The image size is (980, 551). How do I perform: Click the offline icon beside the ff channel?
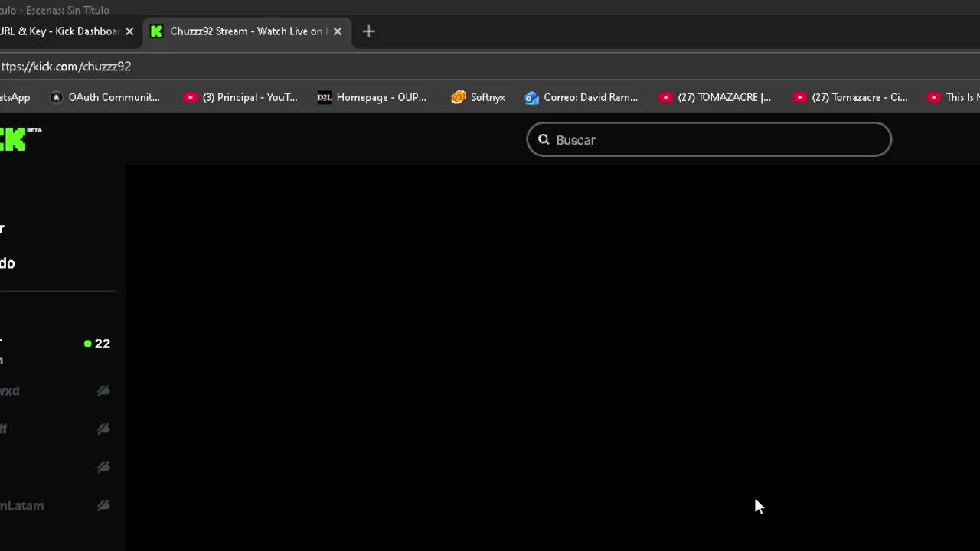pyautogui.click(x=103, y=429)
